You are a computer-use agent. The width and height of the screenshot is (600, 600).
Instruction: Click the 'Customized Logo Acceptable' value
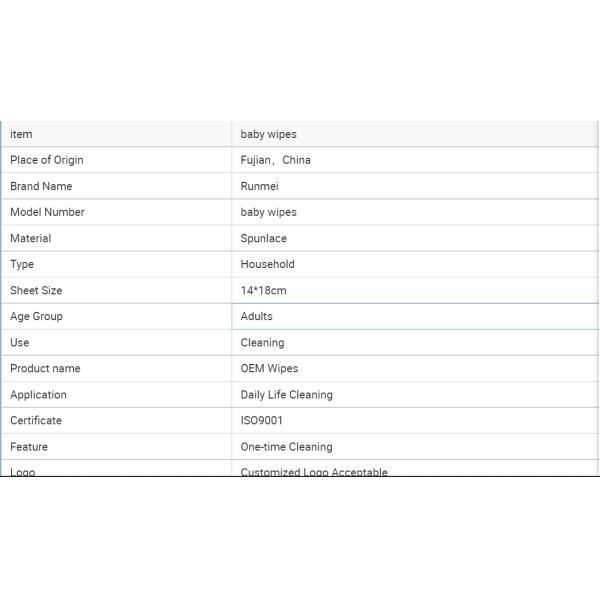click(313, 471)
